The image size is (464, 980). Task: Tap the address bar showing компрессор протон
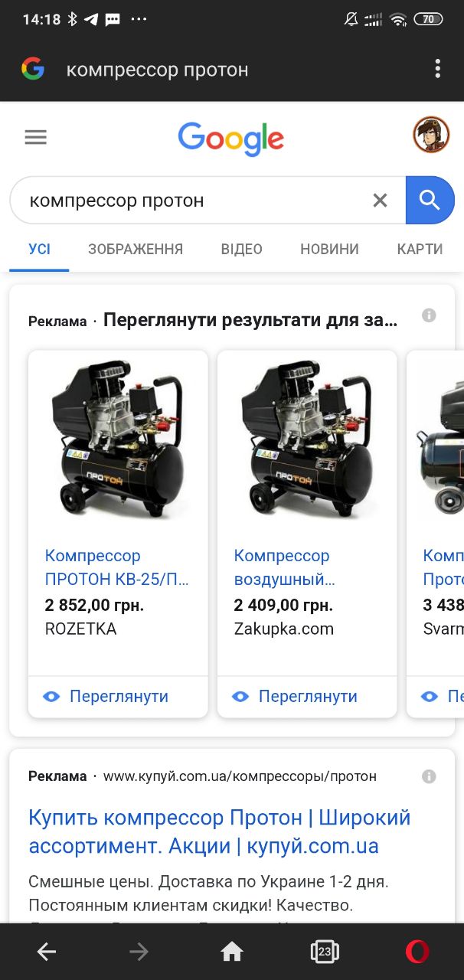[230, 70]
